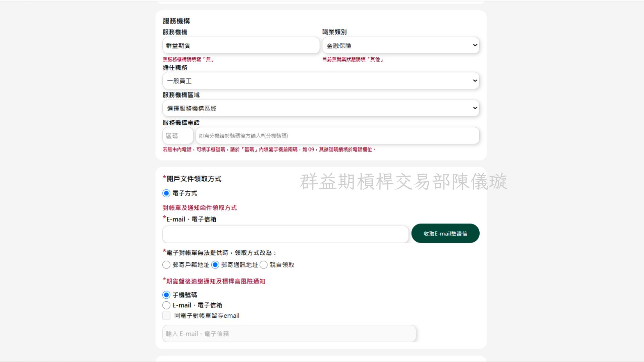
Task: Click the 收取E-mail驗證信 button
Action: 445,233
